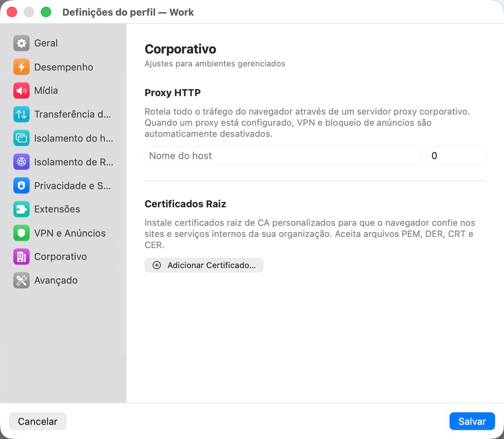Click the Certificados Raiz section title
This screenshot has height=439, width=504.
[185, 204]
